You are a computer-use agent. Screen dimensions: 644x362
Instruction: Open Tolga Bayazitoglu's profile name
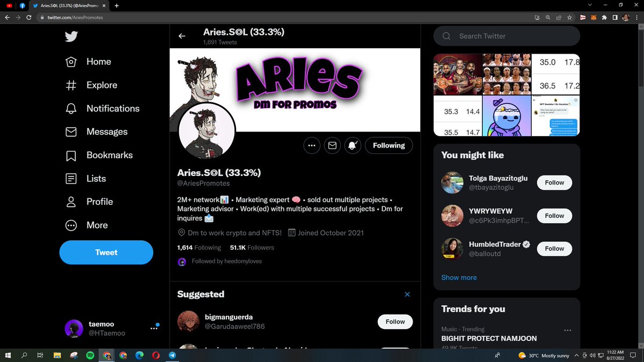pyautogui.click(x=499, y=178)
